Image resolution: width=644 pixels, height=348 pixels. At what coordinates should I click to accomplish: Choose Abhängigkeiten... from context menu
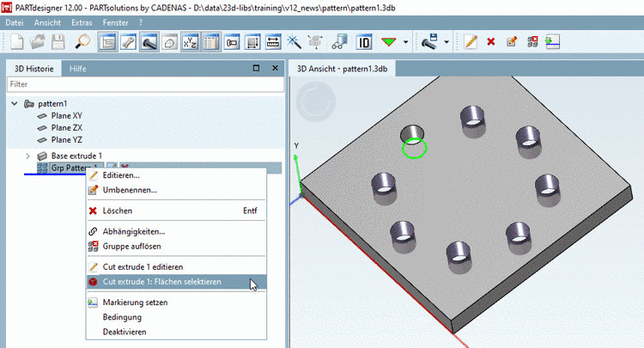click(176, 232)
